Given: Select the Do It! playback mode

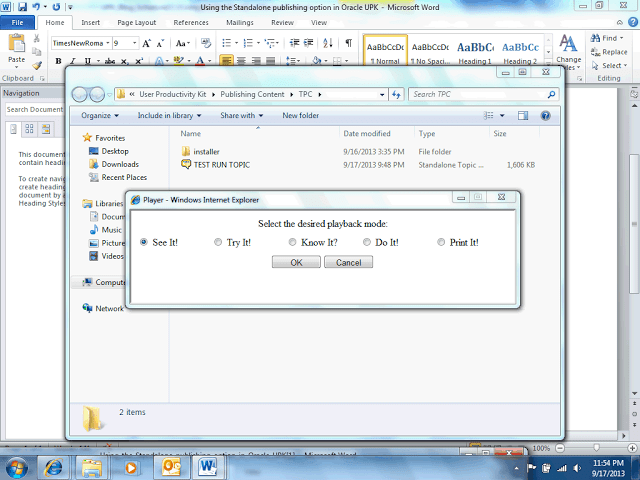Looking at the screenshot, I should point(367,242).
